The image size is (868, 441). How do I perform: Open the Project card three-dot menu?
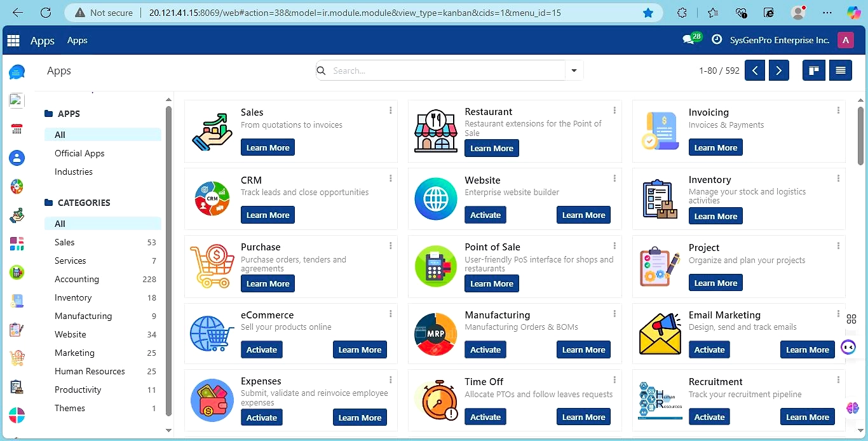point(838,246)
